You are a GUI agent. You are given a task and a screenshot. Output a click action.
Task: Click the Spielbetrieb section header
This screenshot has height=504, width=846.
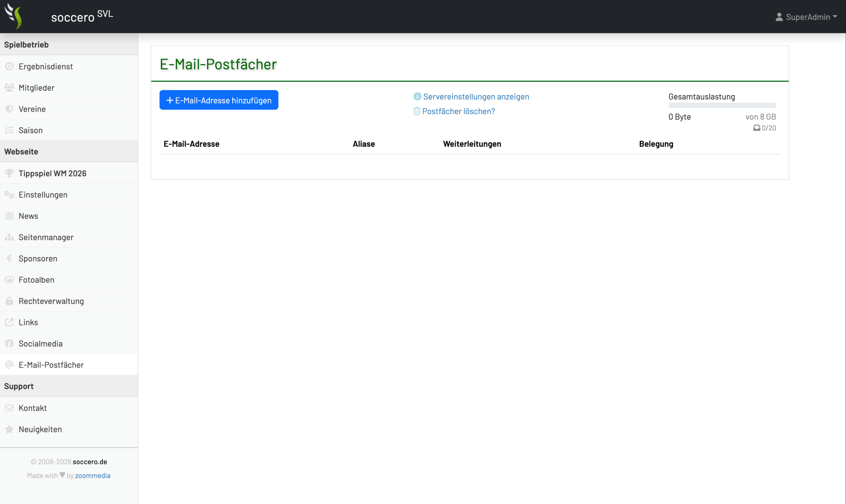pos(69,45)
